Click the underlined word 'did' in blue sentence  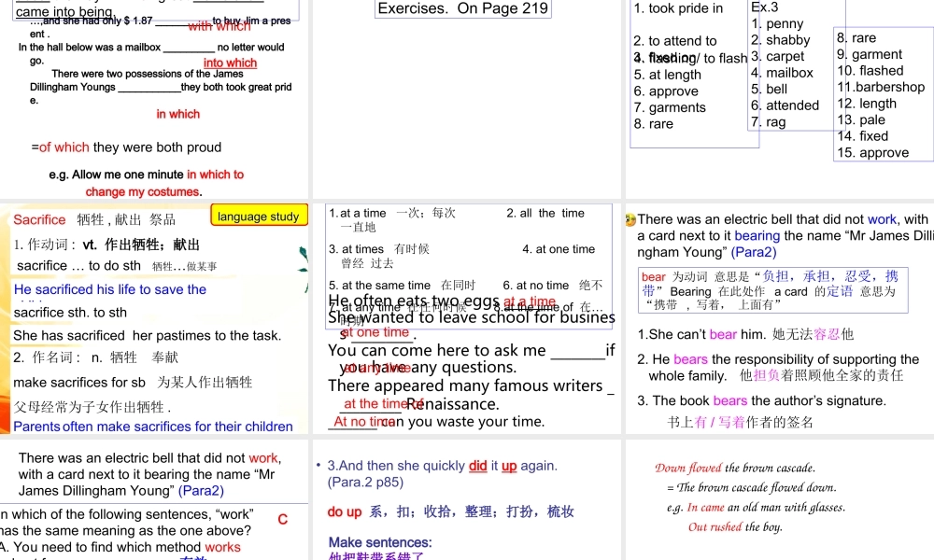[477, 466]
